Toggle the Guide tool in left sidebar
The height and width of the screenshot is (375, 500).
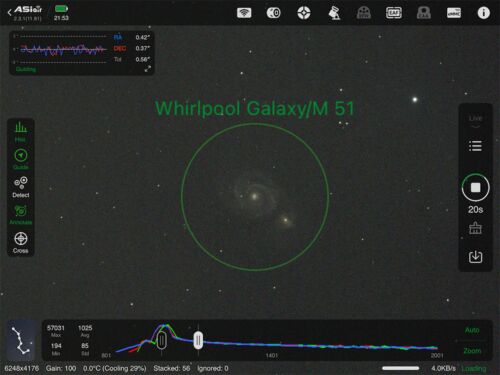click(21, 159)
